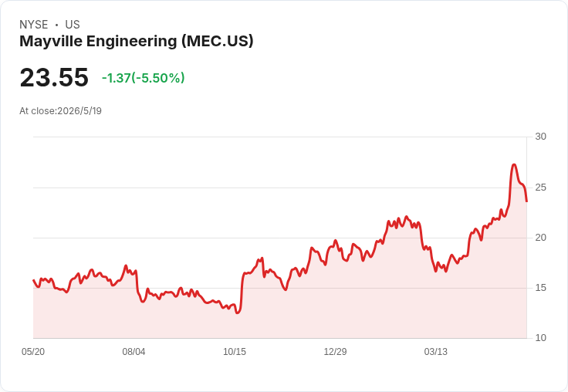Click the NYSE exchange label
This screenshot has height=392, width=568.
34,25
